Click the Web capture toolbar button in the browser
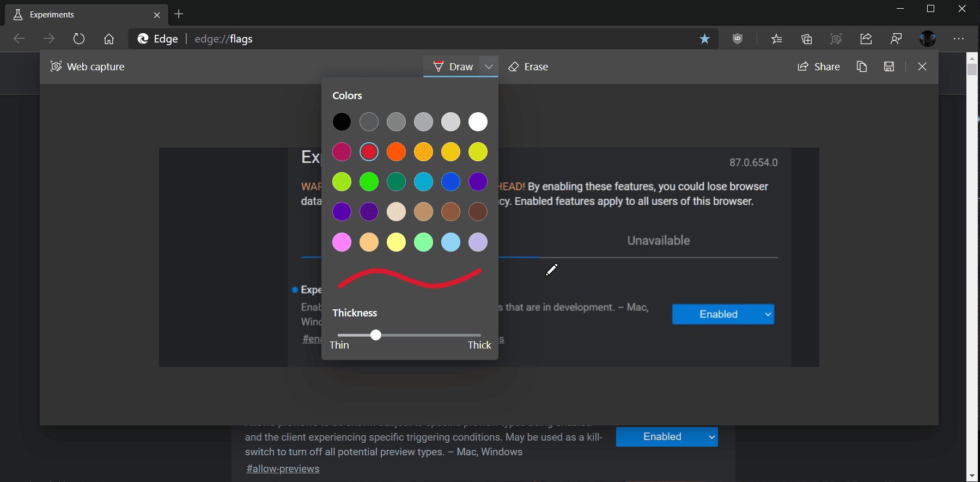 (836, 39)
